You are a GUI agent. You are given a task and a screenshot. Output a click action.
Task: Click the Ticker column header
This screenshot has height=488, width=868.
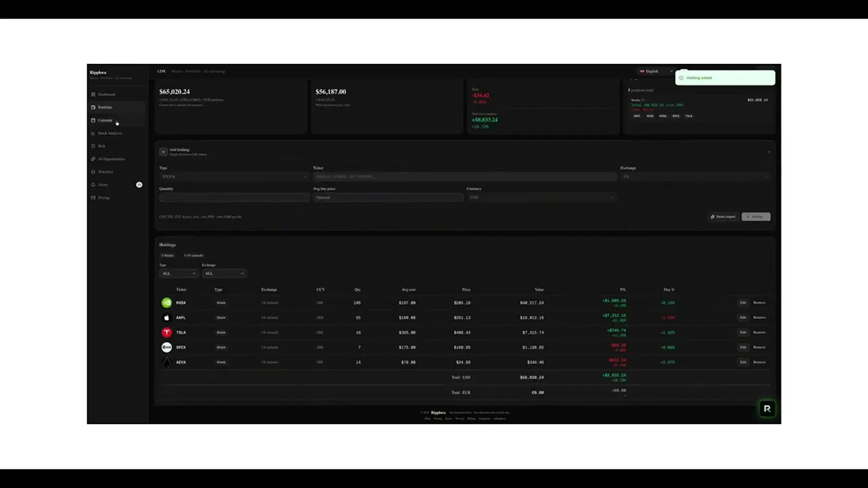point(181,290)
